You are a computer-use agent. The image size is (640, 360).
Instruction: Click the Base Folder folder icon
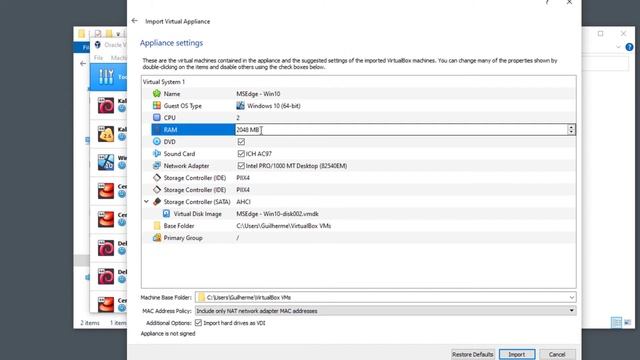[157, 226]
